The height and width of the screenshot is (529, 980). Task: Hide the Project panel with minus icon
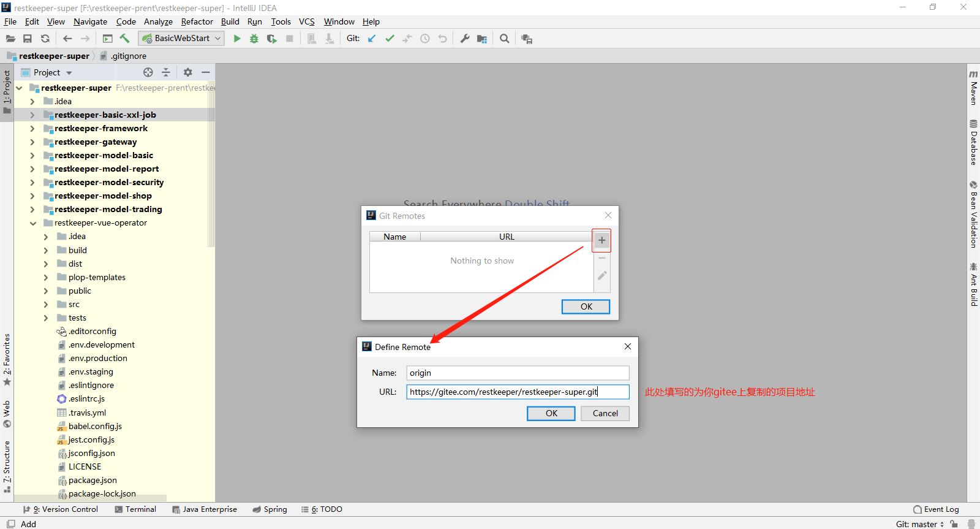click(x=206, y=72)
